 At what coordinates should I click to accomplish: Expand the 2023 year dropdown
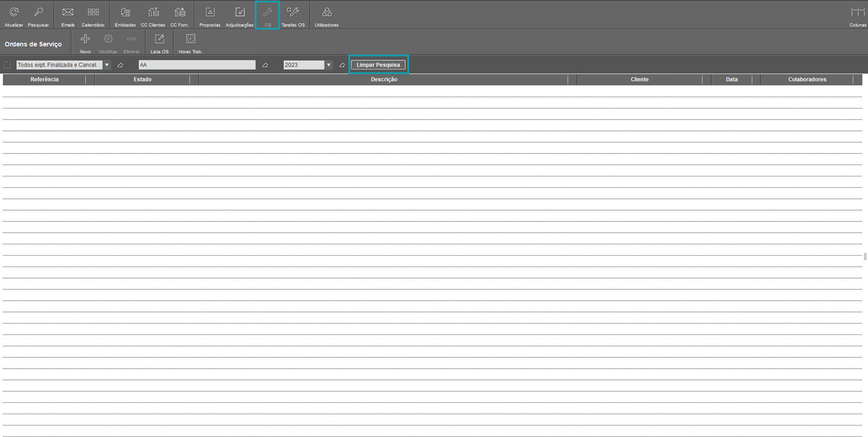[x=328, y=65]
